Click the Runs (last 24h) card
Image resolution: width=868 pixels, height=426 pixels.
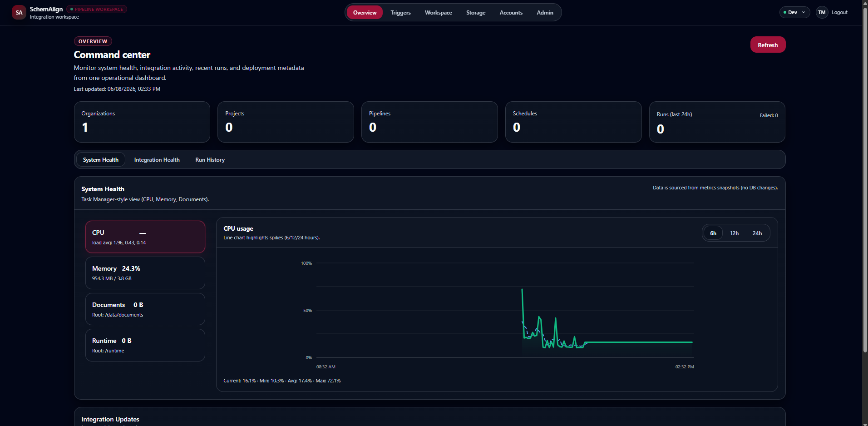[717, 122]
